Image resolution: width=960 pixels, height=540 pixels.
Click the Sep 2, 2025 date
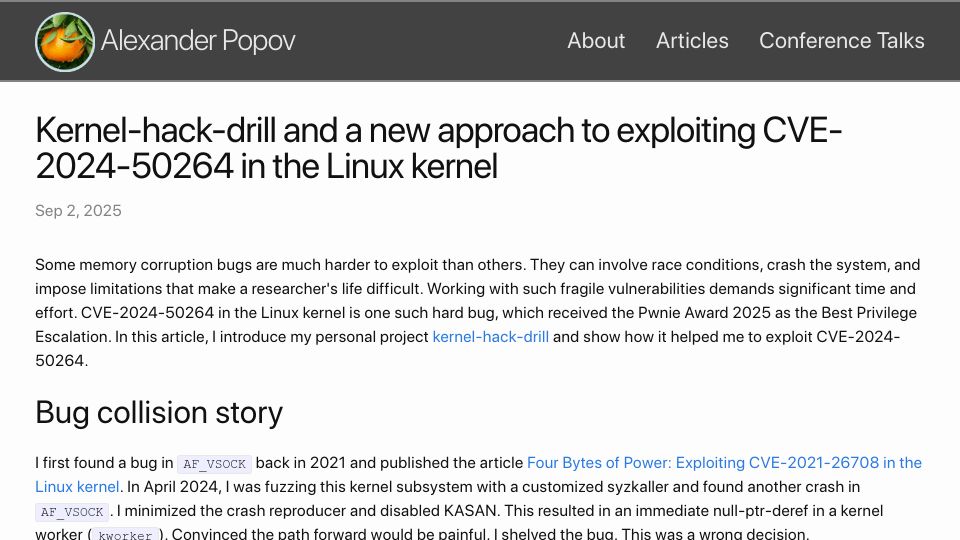point(78,211)
